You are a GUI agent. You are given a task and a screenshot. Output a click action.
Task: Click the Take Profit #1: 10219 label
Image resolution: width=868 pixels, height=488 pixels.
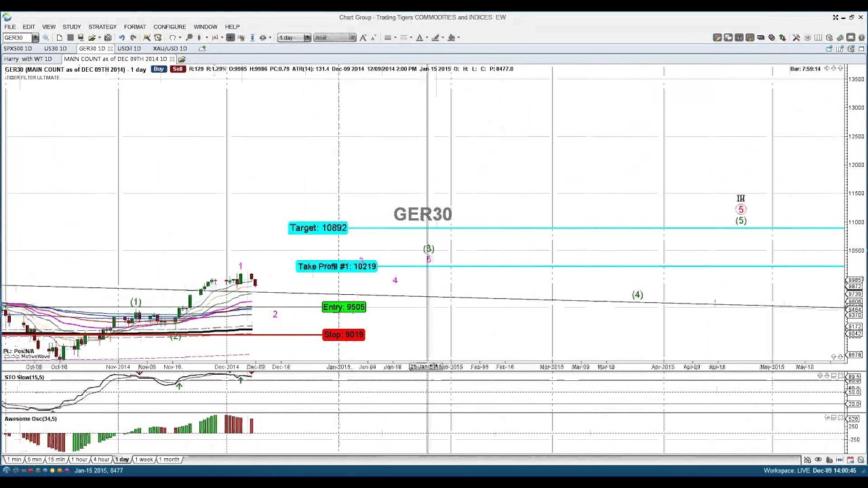(337, 266)
